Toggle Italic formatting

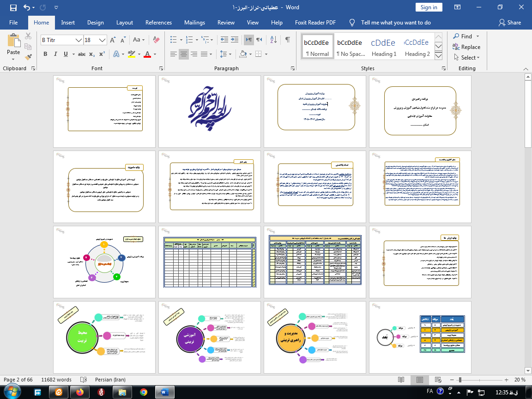[x=55, y=54]
